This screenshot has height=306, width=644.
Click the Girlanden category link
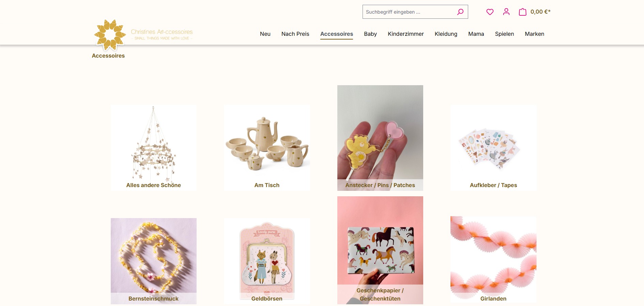[x=493, y=299]
